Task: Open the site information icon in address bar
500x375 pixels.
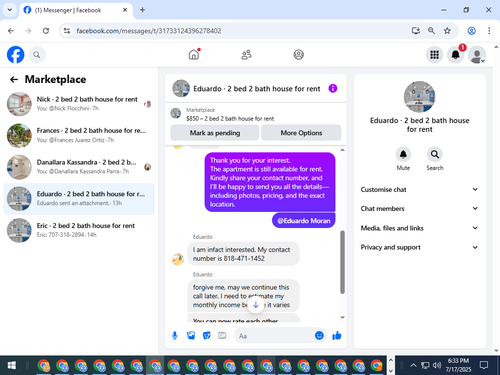Action: 67,31
